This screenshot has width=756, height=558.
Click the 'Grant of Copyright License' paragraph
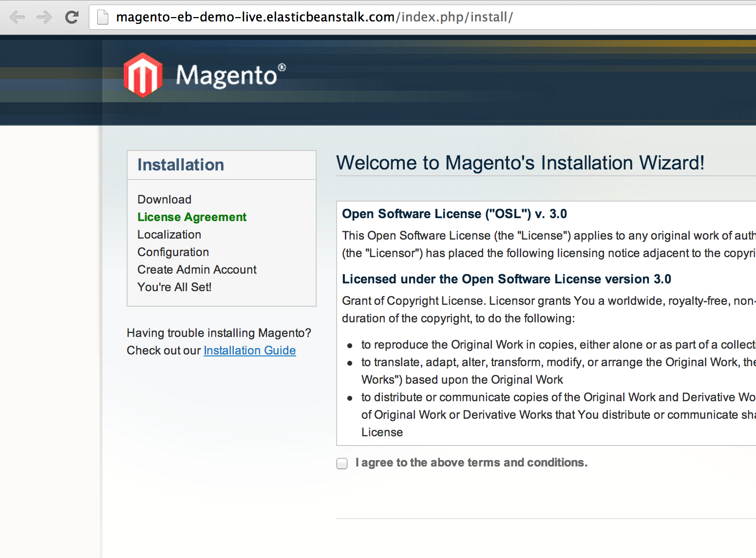click(549, 310)
